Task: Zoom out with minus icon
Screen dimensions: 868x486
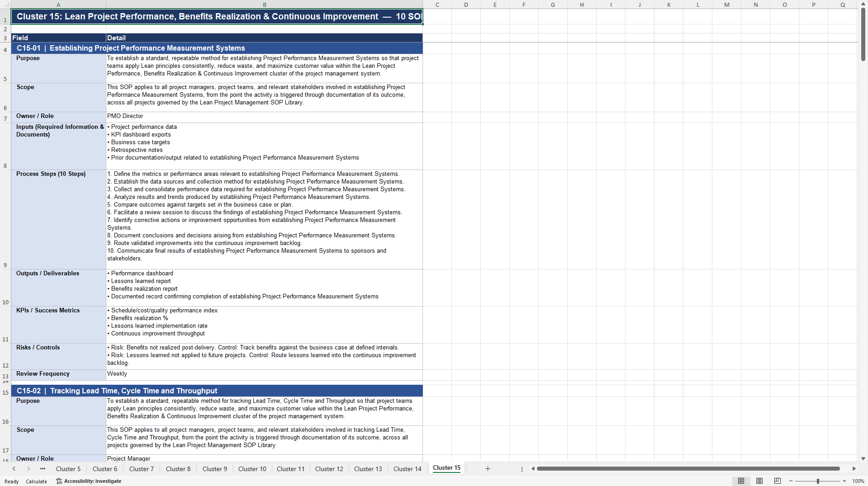Action: pos(791,481)
